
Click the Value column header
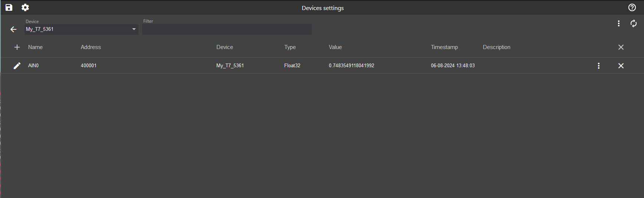[x=335, y=47]
